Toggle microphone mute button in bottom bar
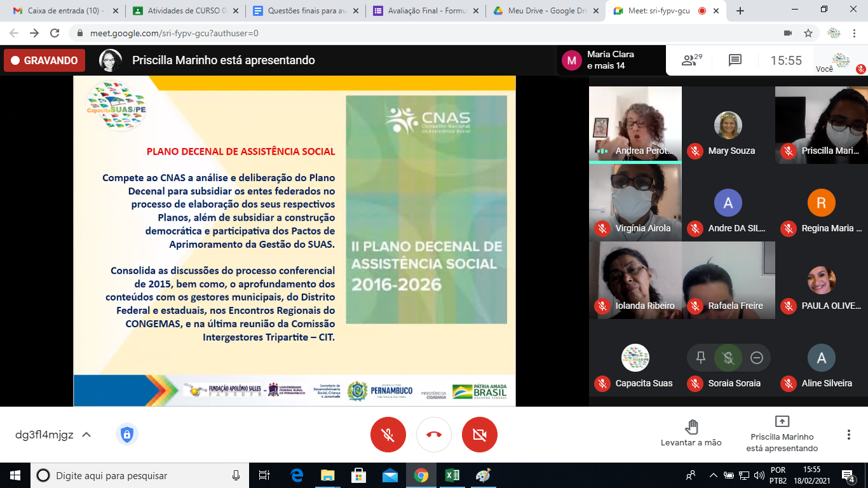868x488 pixels. click(388, 435)
